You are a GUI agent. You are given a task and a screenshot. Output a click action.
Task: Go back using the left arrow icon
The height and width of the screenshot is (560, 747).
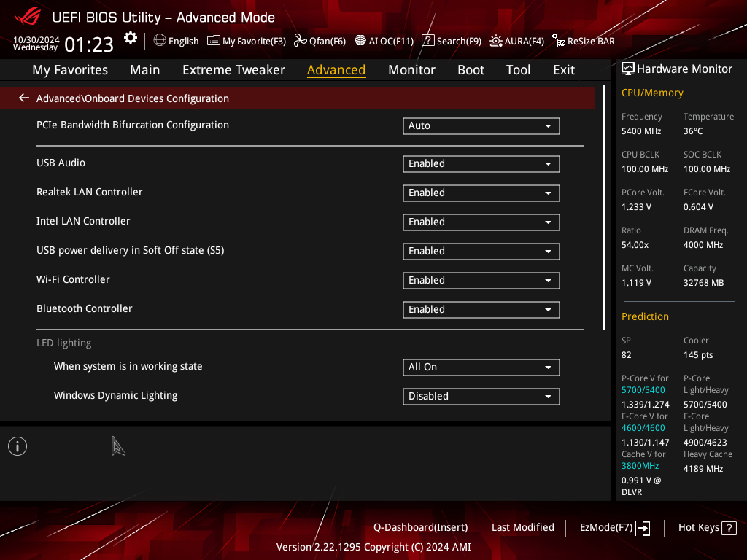pyautogui.click(x=24, y=98)
